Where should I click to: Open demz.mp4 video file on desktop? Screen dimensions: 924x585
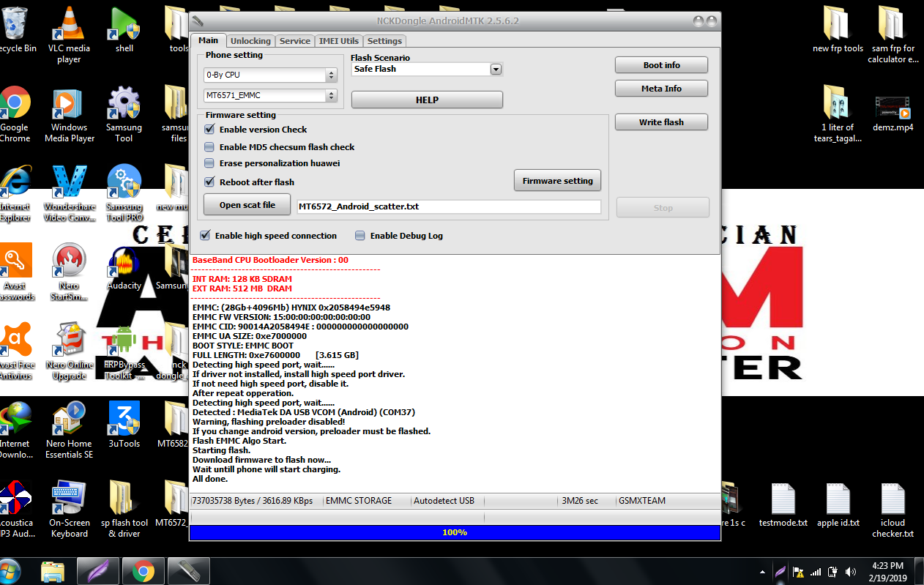(x=892, y=113)
